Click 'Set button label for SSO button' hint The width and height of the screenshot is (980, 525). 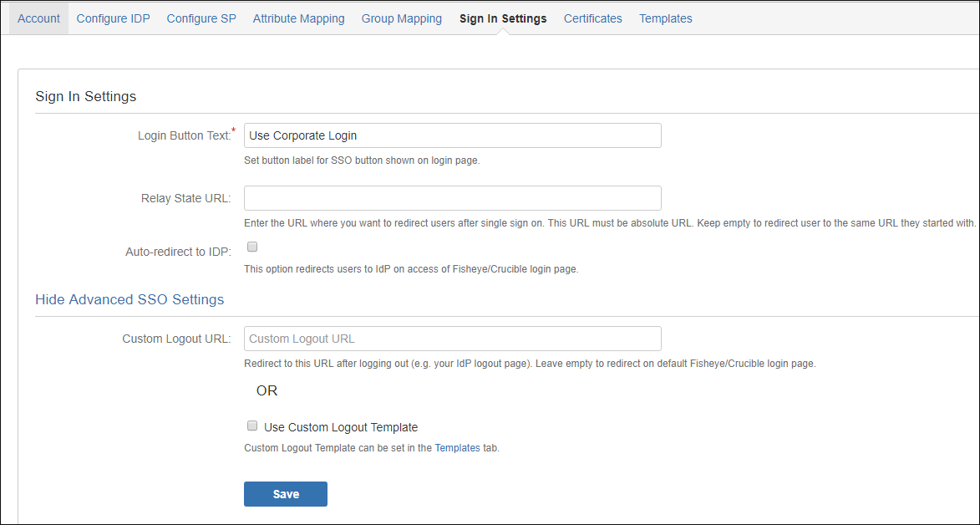[x=362, y=161]
